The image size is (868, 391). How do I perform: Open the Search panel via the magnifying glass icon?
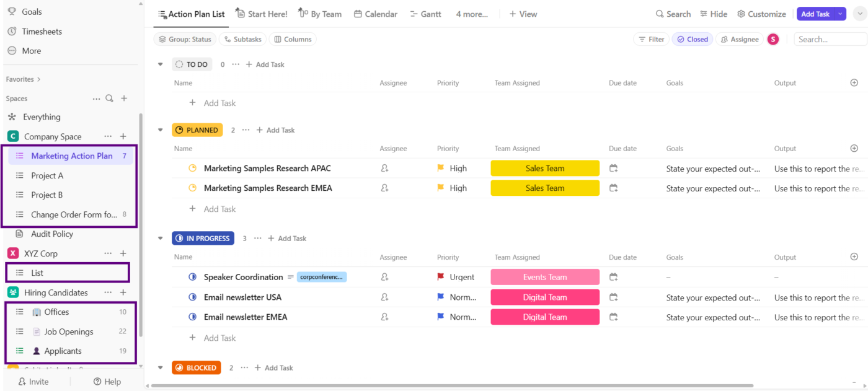[x=659, y=14]
